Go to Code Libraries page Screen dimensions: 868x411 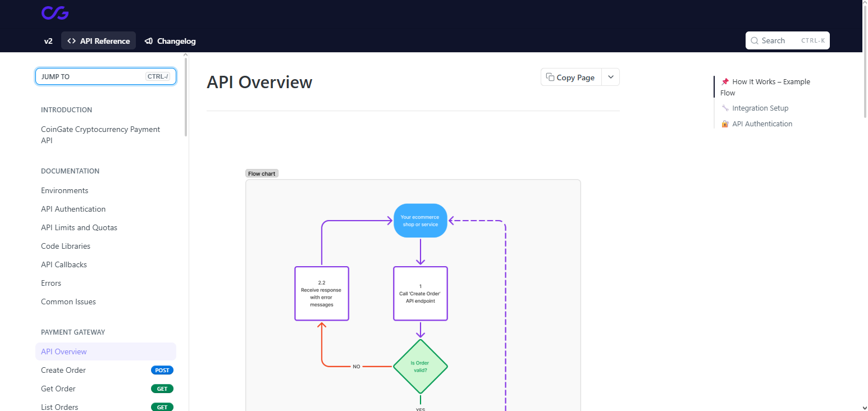(x=106, y=246)
